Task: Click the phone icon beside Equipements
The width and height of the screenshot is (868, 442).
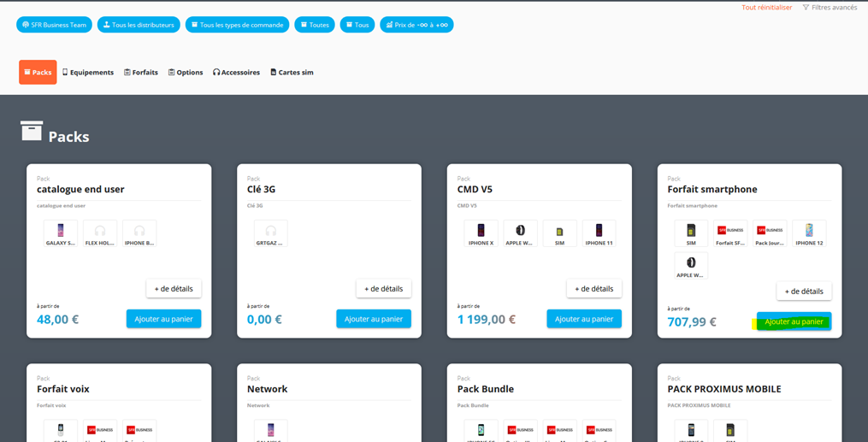Action: [65, 72]
